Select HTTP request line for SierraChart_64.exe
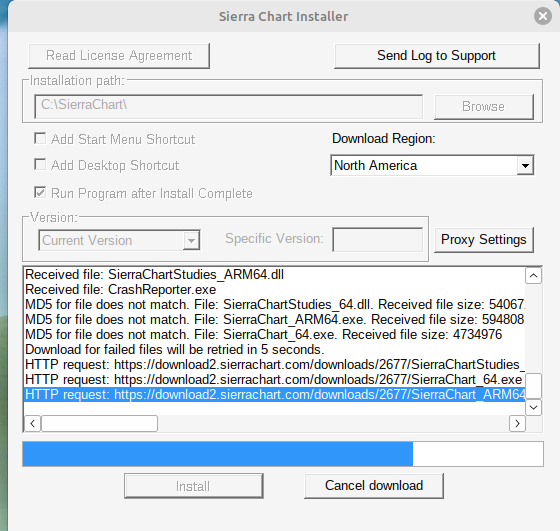 click(x=274, y=380)
